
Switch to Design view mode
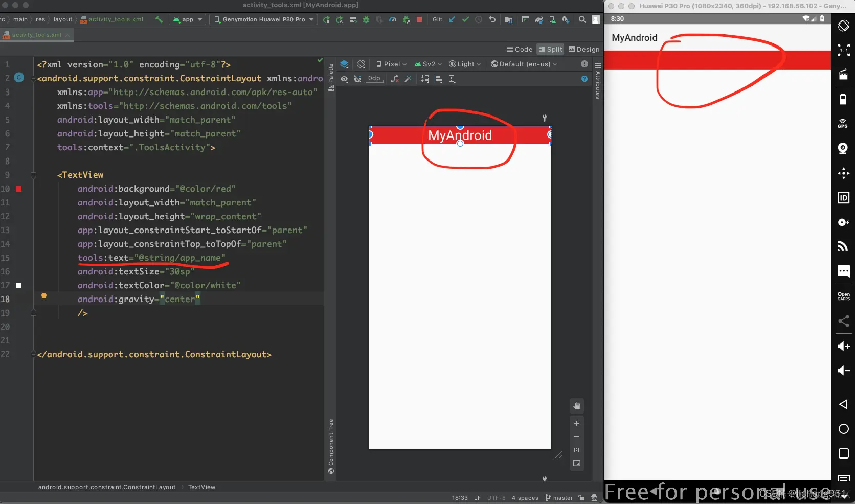[x=584, y=49]
